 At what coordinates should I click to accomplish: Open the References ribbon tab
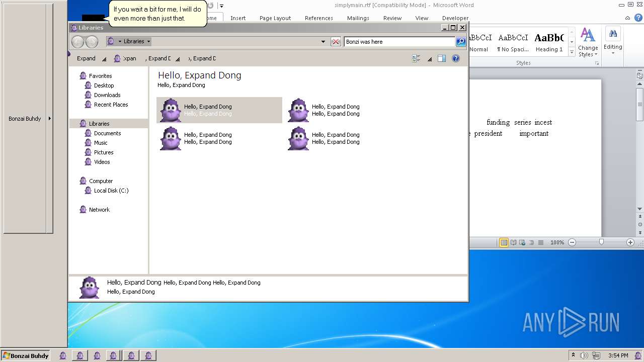[x=319, y=18]
